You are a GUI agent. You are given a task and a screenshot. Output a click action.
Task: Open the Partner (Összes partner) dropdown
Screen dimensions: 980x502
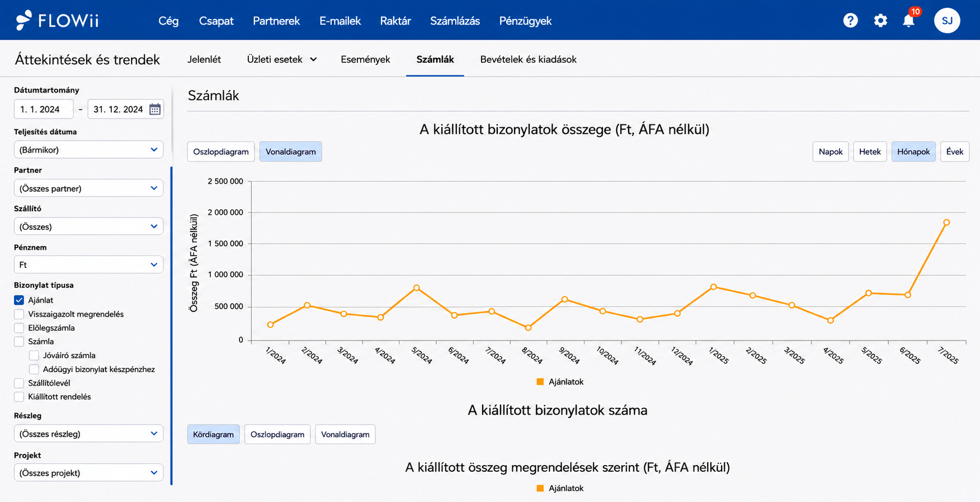tap(88, 188)
